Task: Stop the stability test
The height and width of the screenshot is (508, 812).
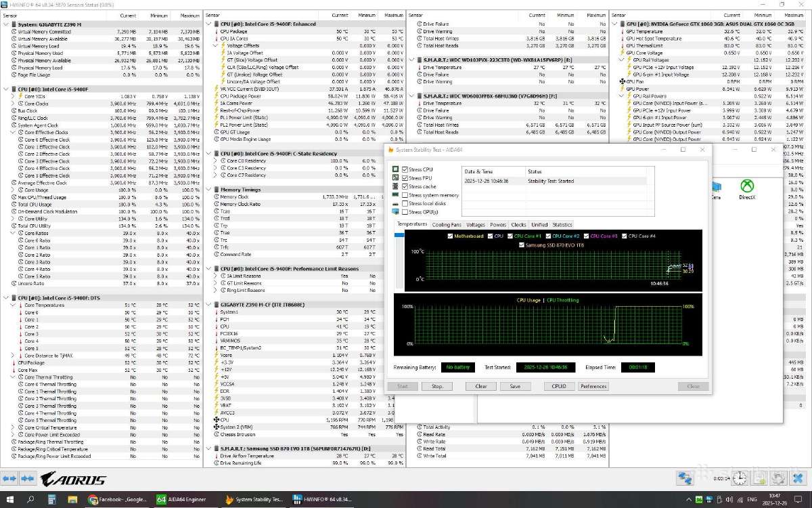Action: (x=436, y=386)
